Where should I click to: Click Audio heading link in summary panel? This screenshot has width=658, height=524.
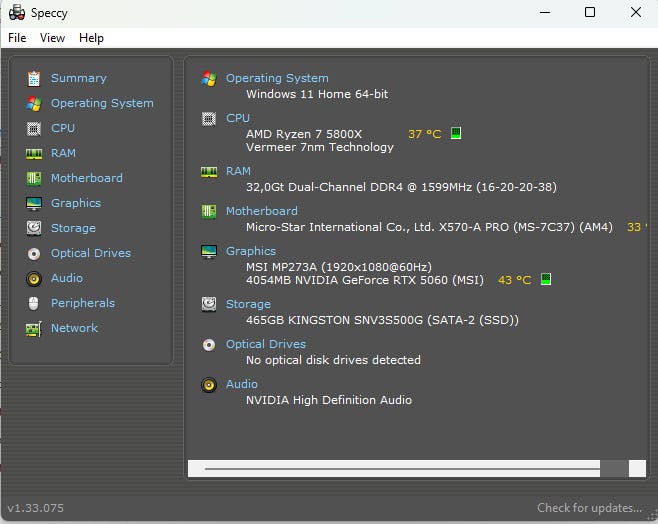pyautogui.click(x=242, y=384)
